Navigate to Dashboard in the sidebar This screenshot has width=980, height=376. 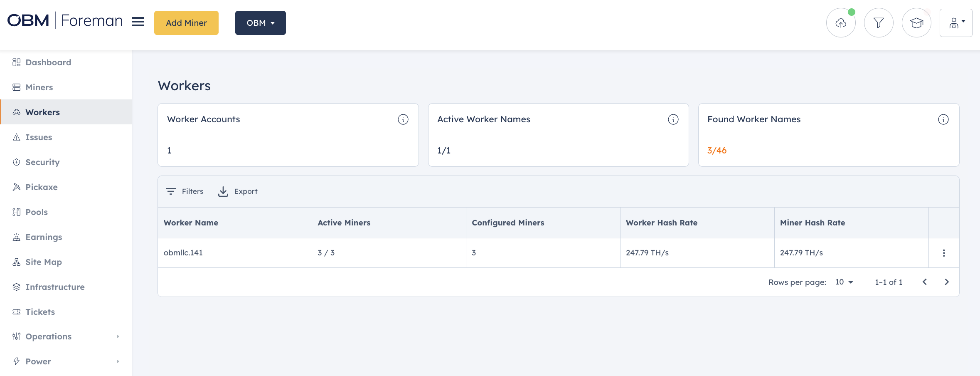48,62
